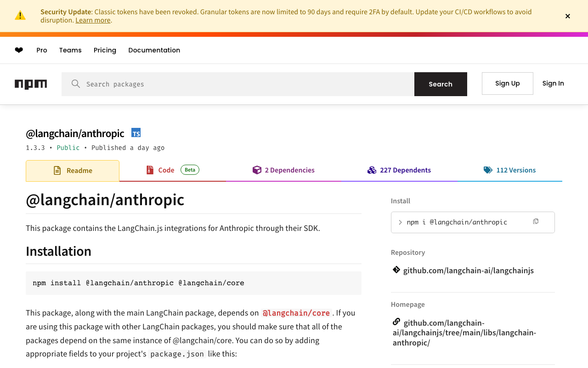Click the Public label under package name
The image size is (588, 368).
(x=68, y=148)
